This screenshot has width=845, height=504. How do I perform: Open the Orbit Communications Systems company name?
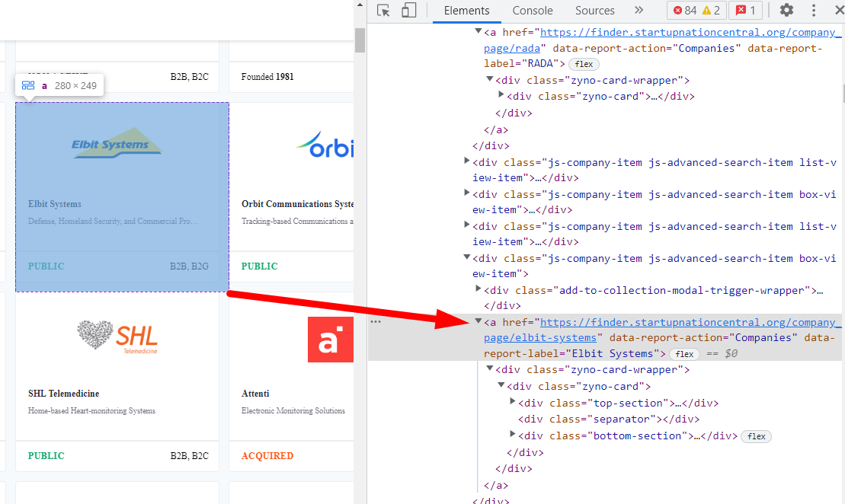tap(297, 204)
